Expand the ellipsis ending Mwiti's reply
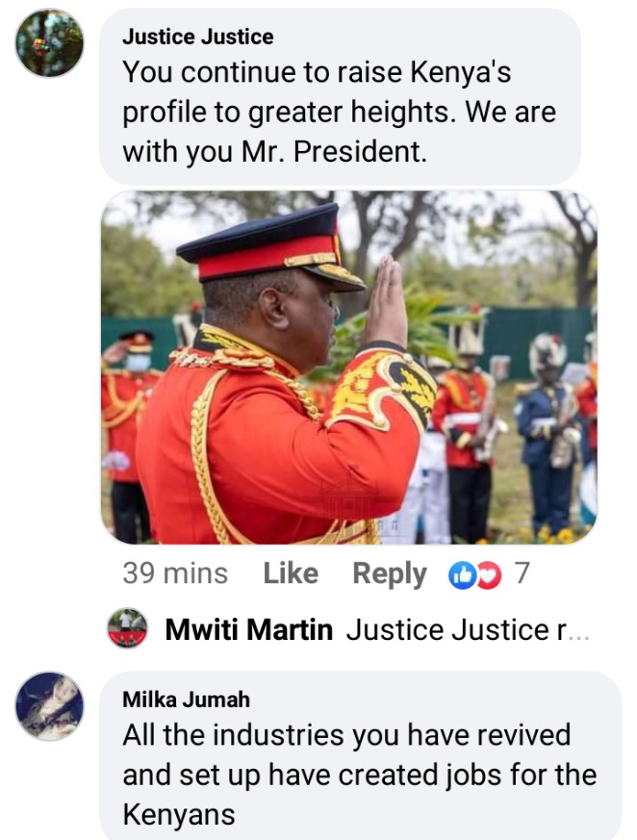 click(x=578, y=635)
